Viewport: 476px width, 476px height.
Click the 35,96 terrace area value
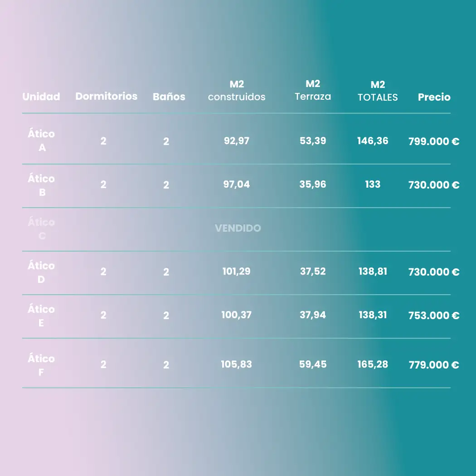click(313, 185)
